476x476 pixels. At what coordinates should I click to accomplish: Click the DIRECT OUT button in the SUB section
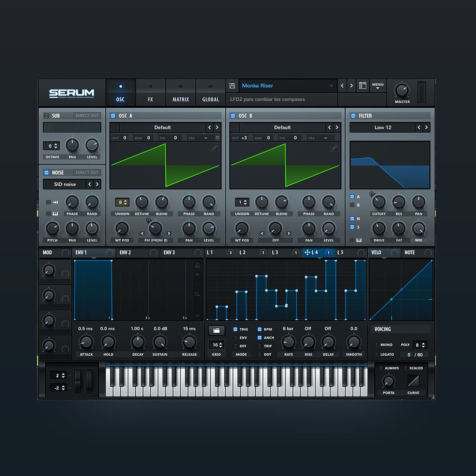point(86,115)
